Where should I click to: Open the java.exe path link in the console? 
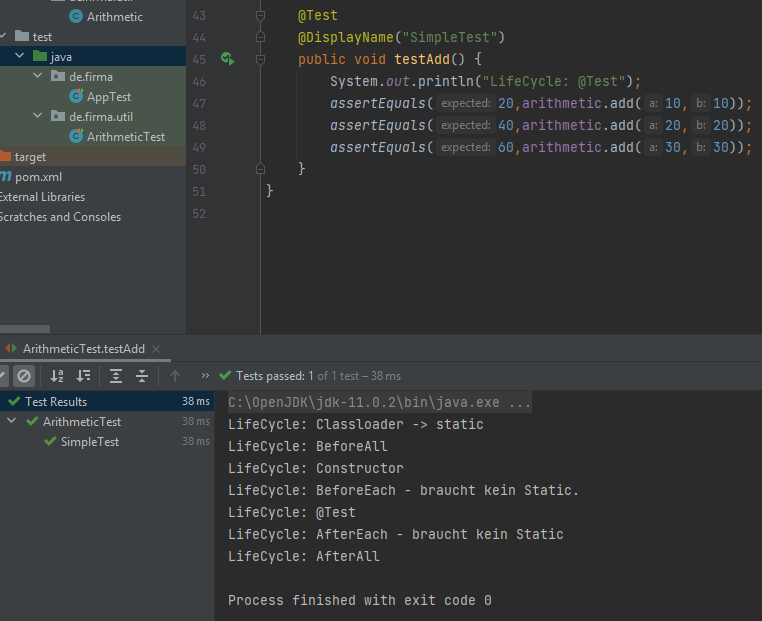379,403
